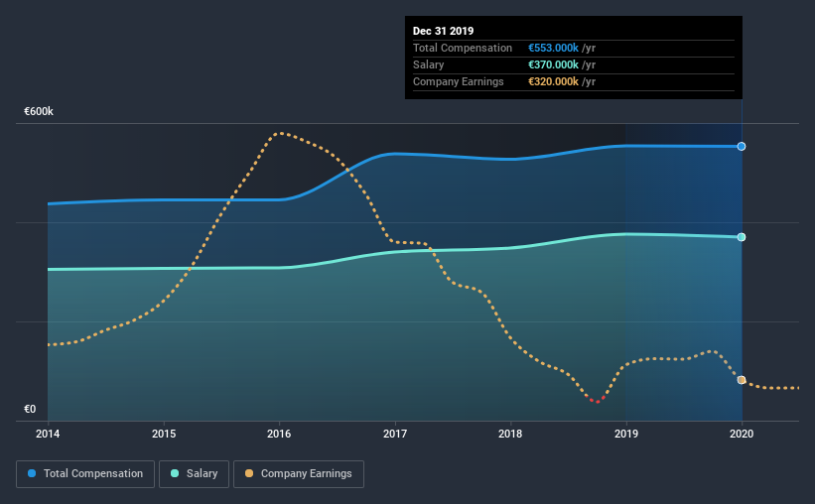Click the orange Company Earnings data point at 2020
815x504 pixels.
(x=742, y=380)
